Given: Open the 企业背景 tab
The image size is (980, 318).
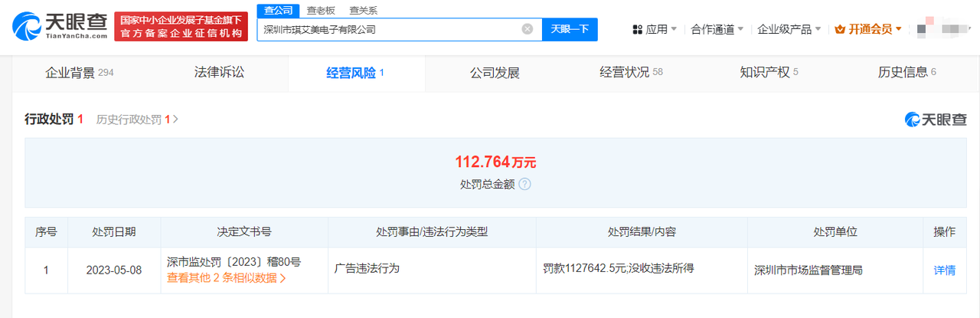Looking at the screenshot, I should [80, 73].
